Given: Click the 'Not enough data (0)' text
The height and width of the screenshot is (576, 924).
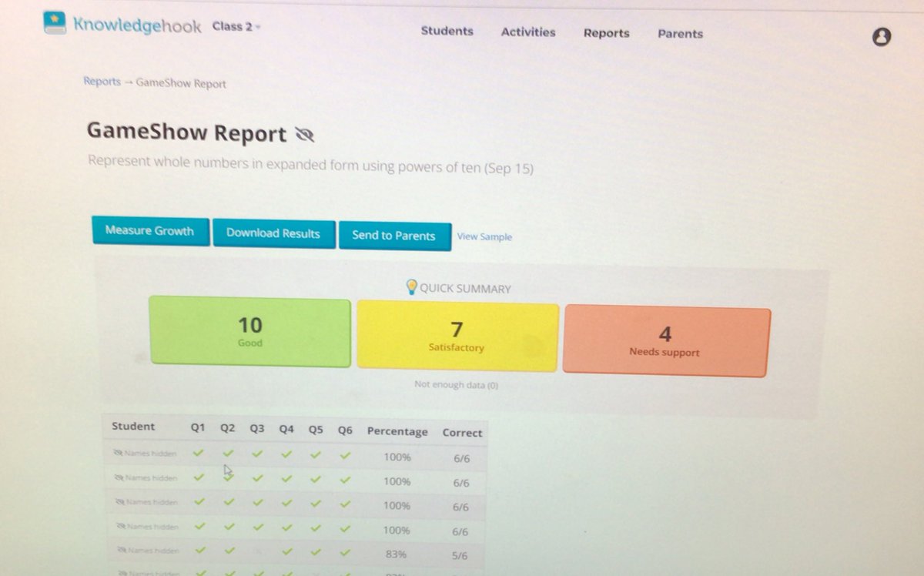Looking at the screenshot, I should 457,384.
